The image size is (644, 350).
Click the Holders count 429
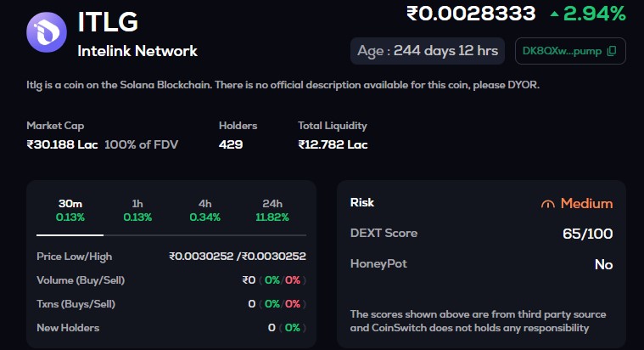coord(231,144)
